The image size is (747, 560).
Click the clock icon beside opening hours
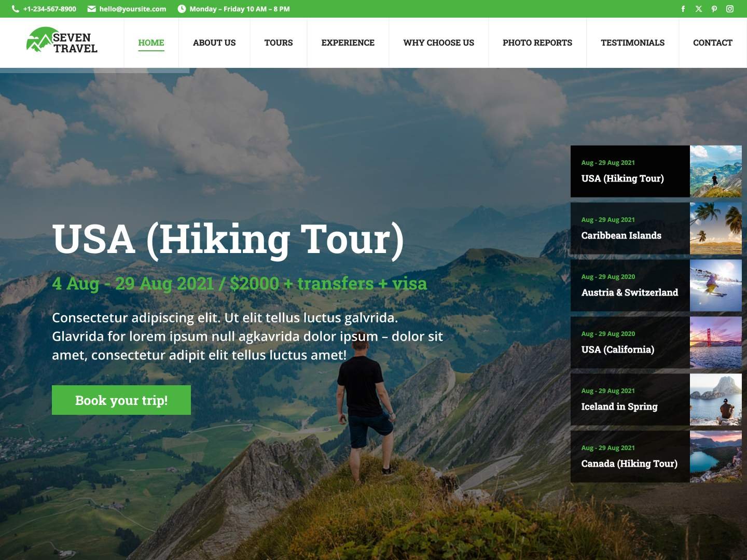[182, 9]
